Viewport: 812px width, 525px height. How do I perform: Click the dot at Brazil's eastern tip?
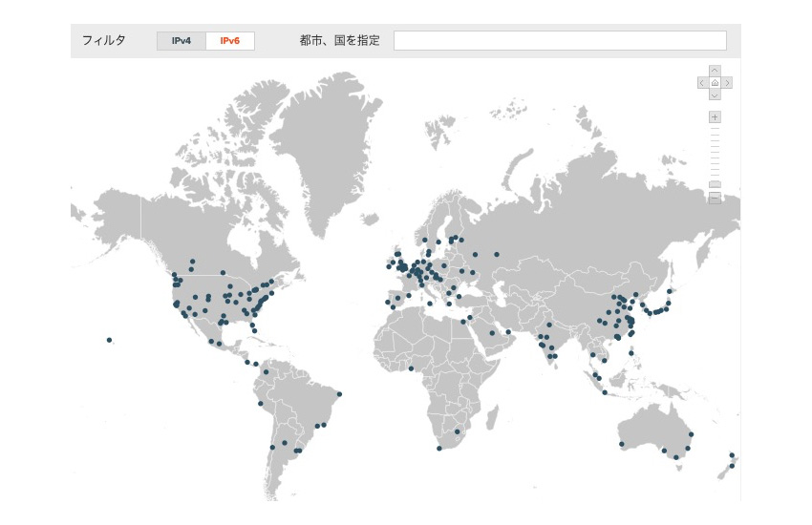339,394
